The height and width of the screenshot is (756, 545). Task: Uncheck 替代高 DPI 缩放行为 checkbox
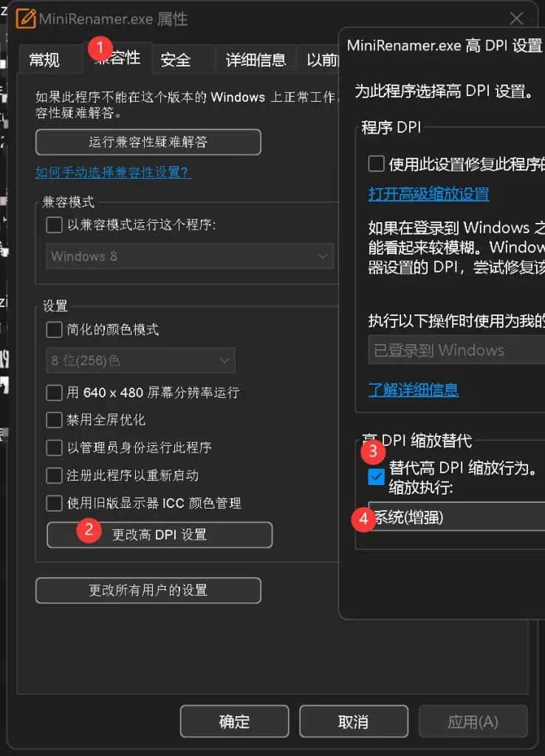tap(377, 477)
